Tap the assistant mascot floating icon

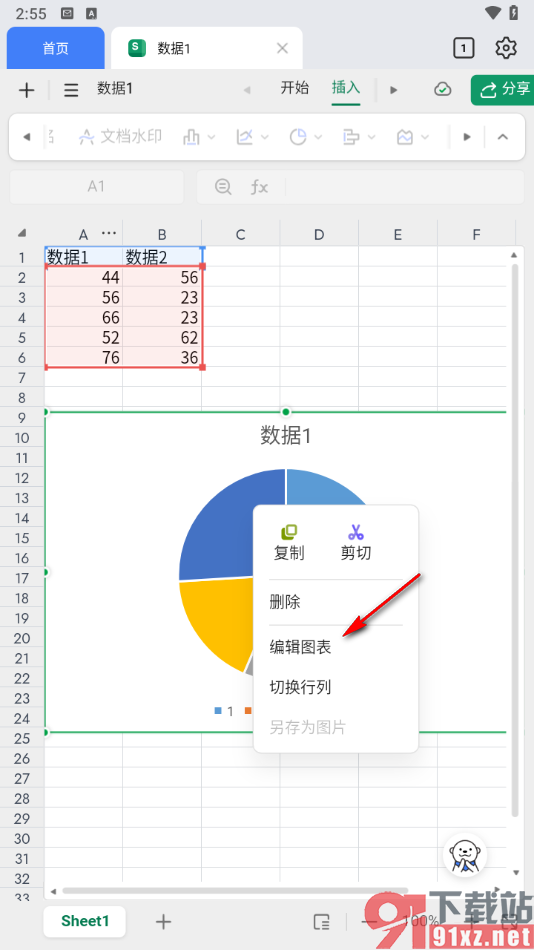466,854
